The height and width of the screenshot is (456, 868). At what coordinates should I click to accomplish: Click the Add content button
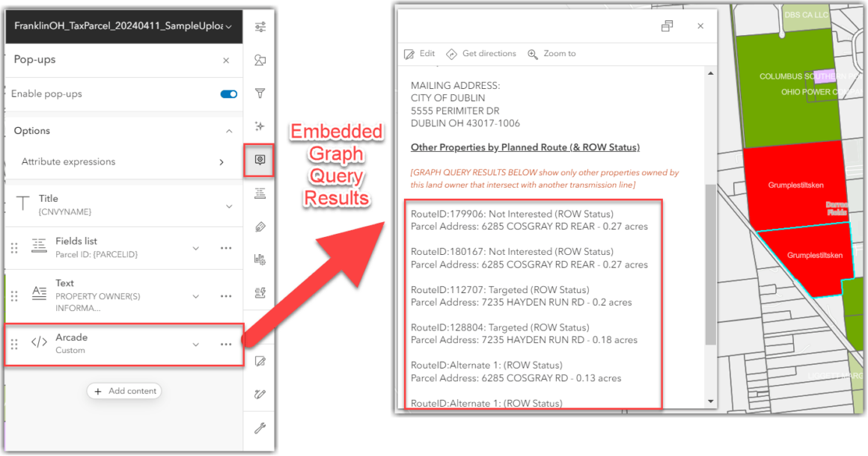coord(124,391)
